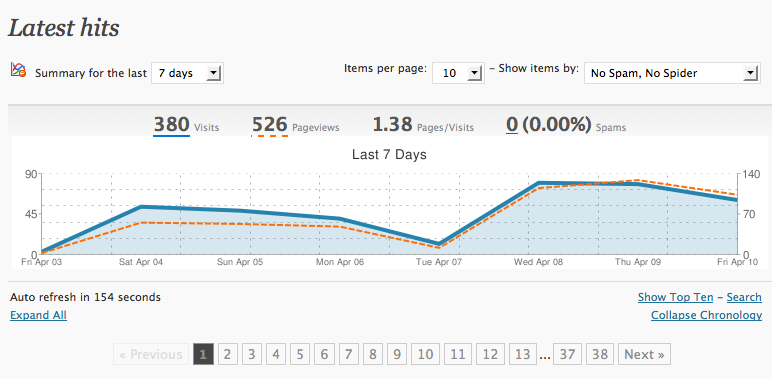
Task: Click the 'Last 7 Days' chart title
Action: pyautogui.click(x=389, y=155)
